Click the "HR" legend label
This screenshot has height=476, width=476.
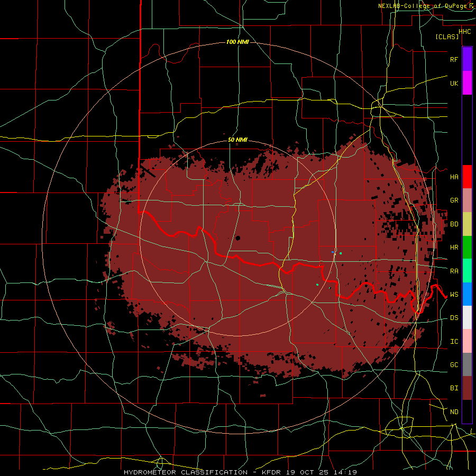(454, 248)
